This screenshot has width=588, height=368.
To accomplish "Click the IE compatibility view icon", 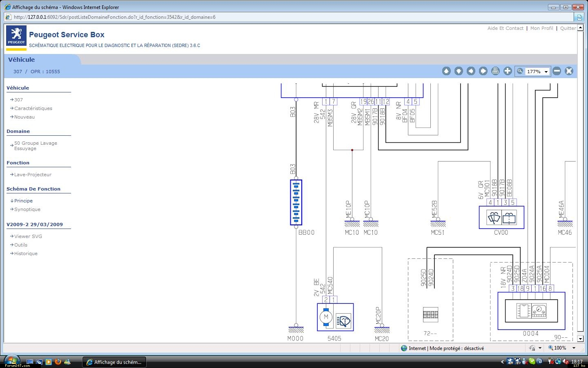I will tap(579, 17).
